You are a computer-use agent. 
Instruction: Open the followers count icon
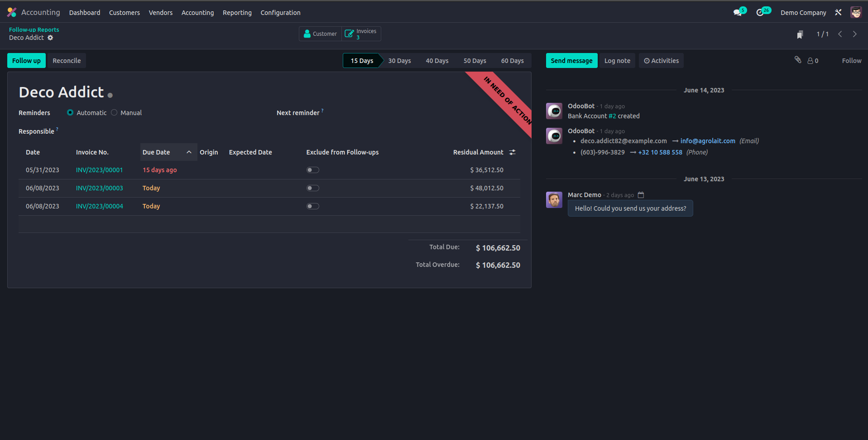pyautogui.click(x=813, y=61)
